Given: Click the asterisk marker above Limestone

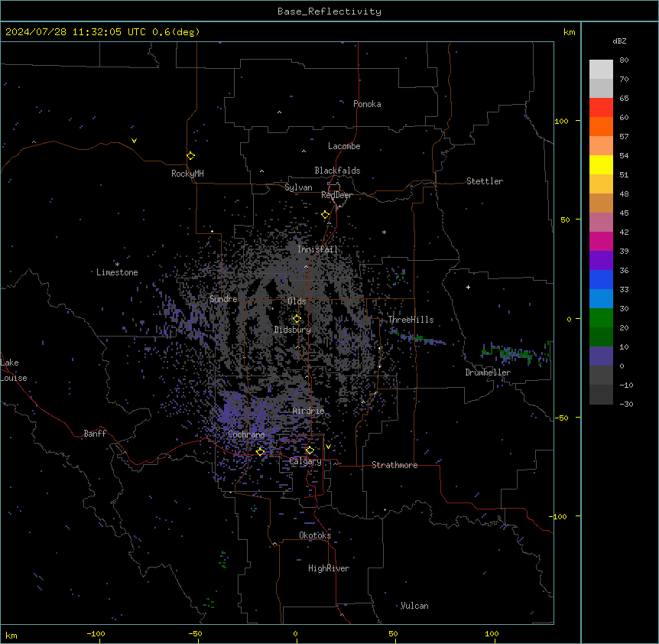Looking at the screenshot, I should [x=117, y=265].
